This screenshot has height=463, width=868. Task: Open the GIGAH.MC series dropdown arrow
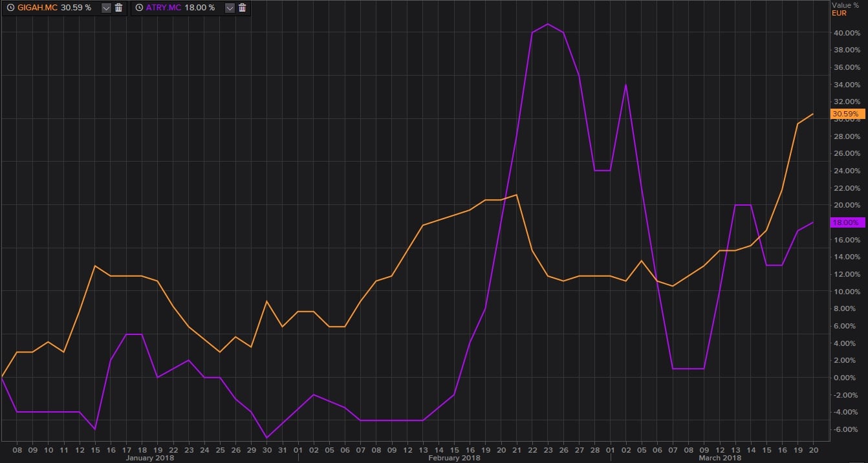pyautogui.click(x=105, y=8)
